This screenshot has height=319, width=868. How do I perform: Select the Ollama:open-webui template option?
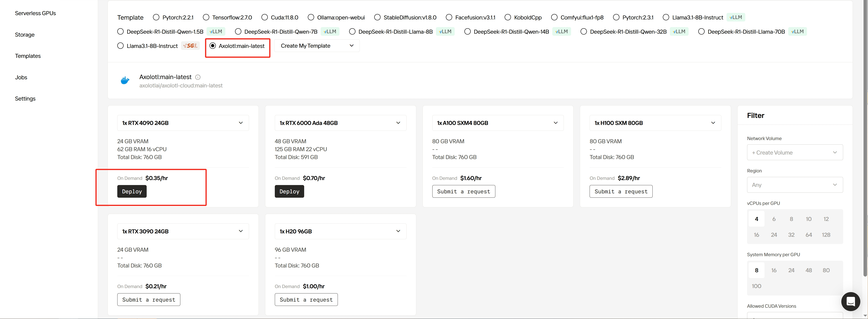click(x=311, y=17)
